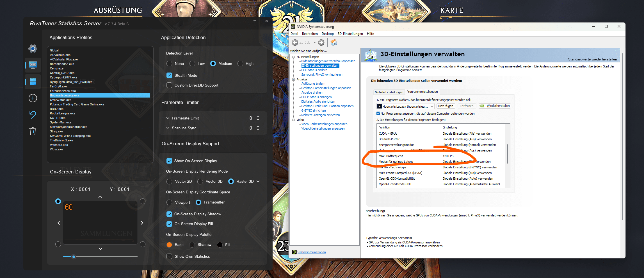This screenshot has height=278, width=644.
Task: Select Viewport coordinate space
Action: [x=169, y=202]
